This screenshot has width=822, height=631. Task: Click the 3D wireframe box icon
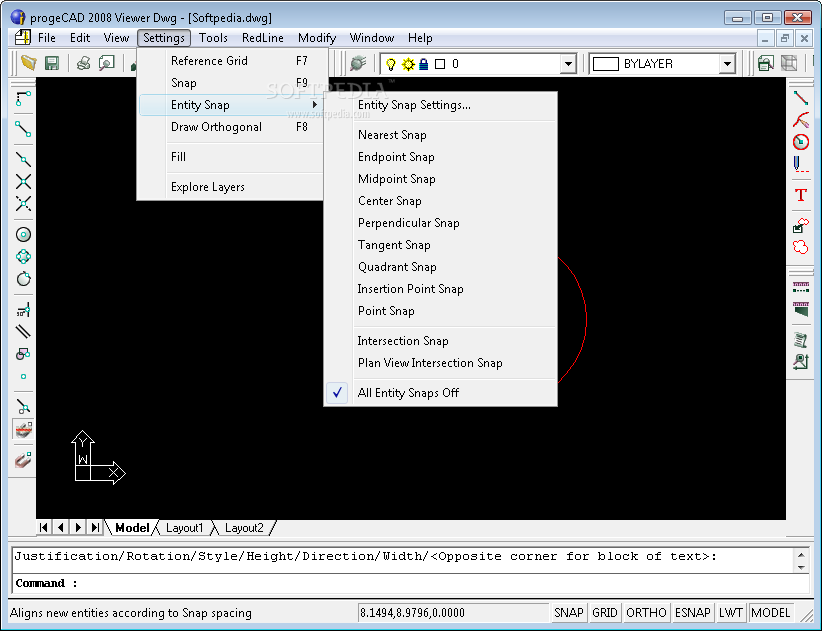pos(789,63)
